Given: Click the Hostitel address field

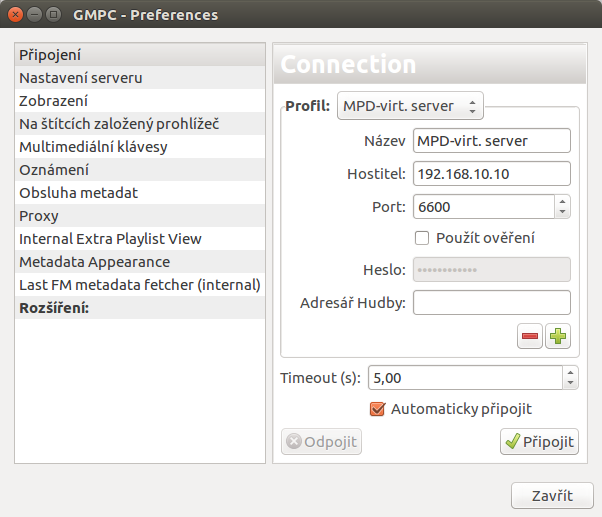Looking at the screenshot, I should [x=492, y=174].
